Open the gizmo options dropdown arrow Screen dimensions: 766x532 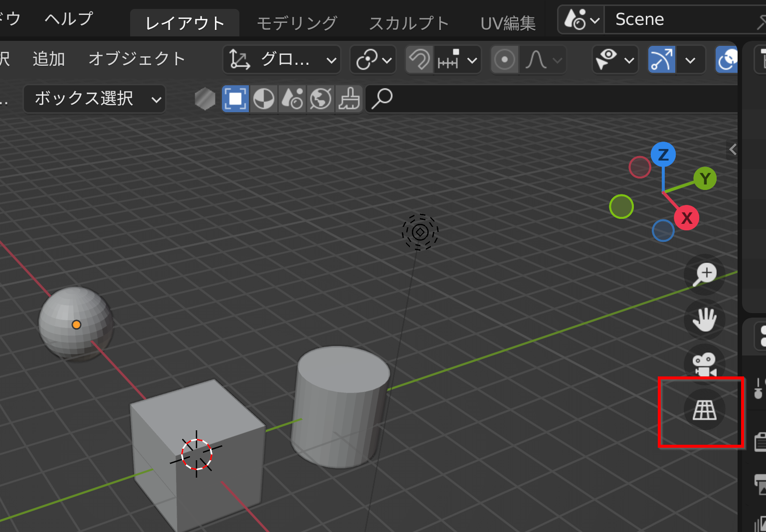tap(691, 60)
